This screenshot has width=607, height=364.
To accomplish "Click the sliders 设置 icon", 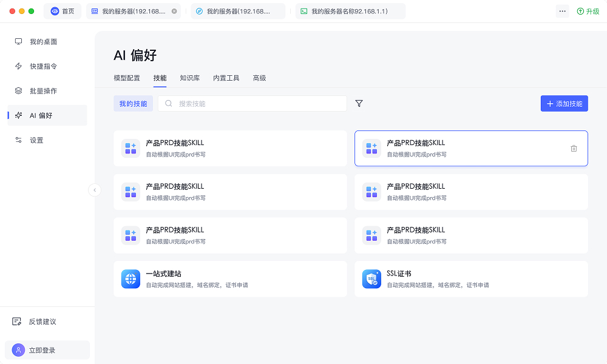I will [x=18, y=140].
